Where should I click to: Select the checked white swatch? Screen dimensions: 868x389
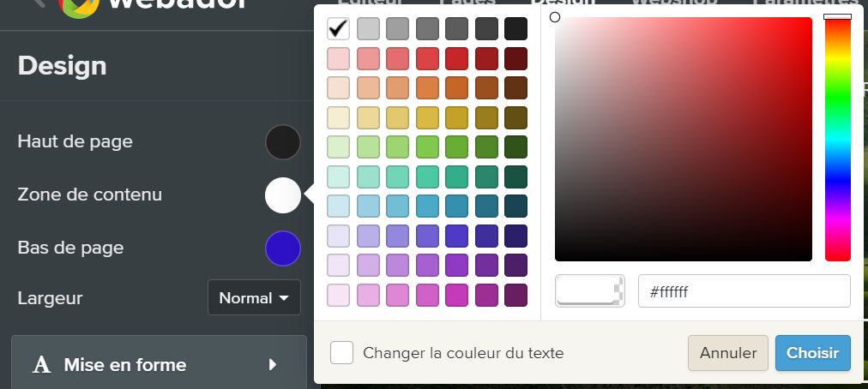pos(339,29)
